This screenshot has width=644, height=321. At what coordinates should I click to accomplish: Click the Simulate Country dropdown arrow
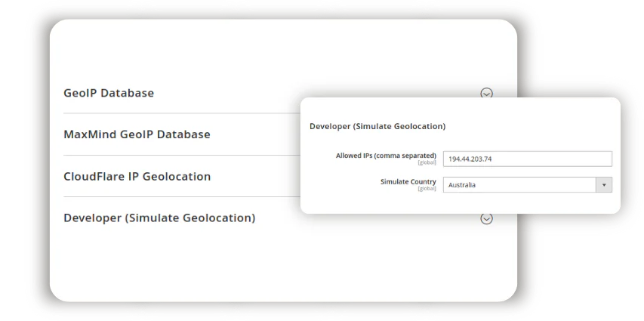click(604, 185)
